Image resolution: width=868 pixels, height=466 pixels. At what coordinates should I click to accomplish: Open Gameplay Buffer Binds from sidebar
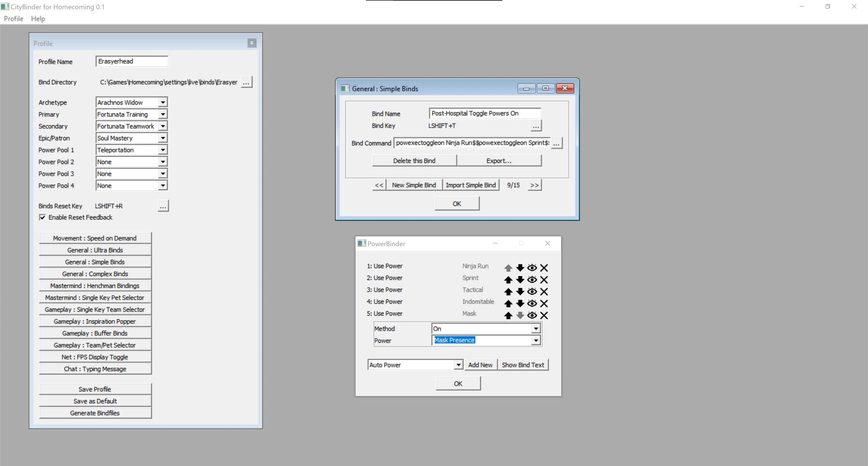(x=95, y=333)
